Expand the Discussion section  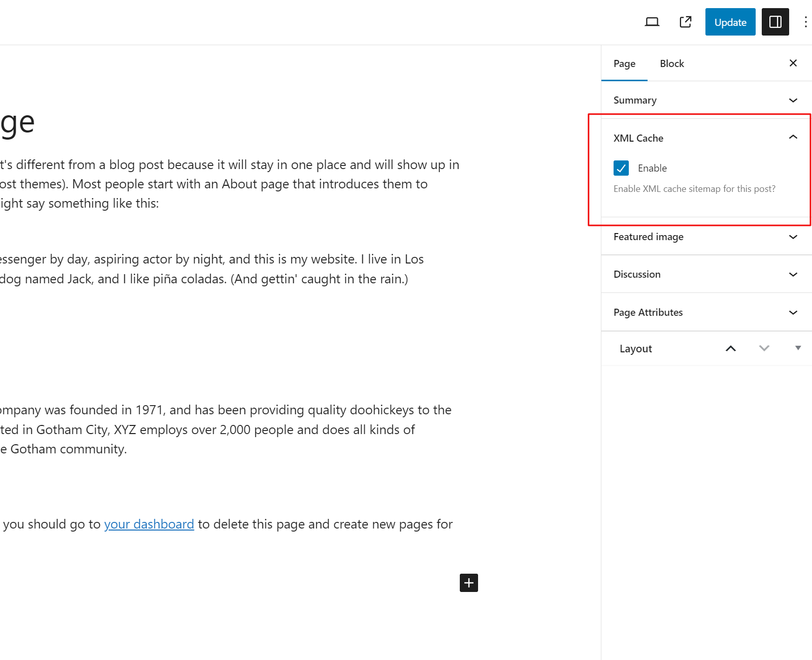[x=706, y=274]
